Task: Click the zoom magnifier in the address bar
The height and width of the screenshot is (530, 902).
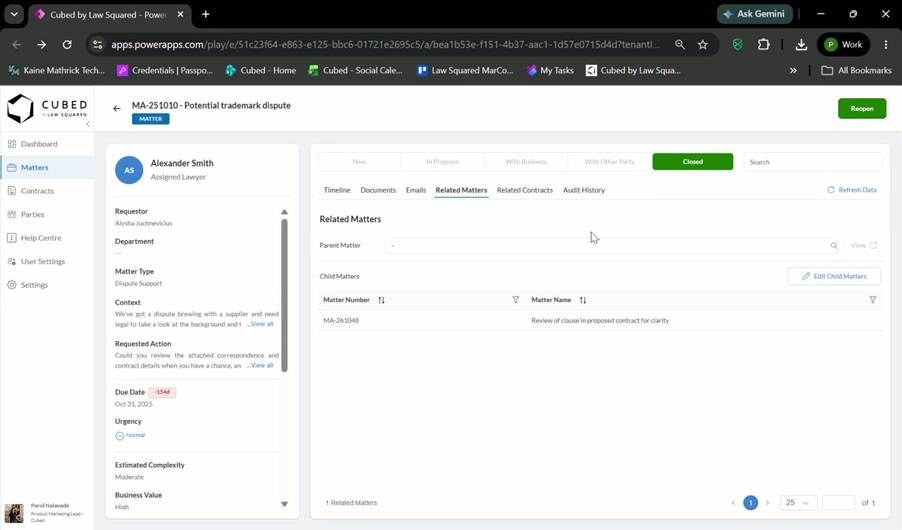Action: tap(679, 44)
